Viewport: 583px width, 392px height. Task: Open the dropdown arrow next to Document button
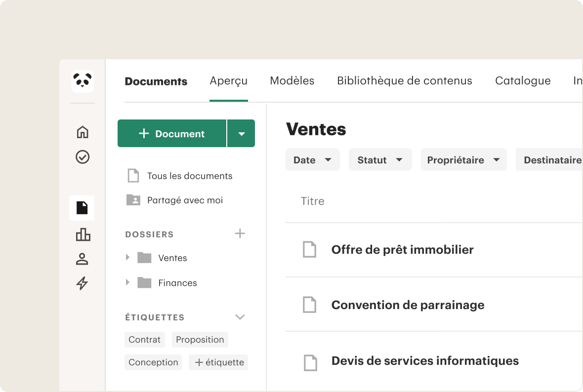241,133
